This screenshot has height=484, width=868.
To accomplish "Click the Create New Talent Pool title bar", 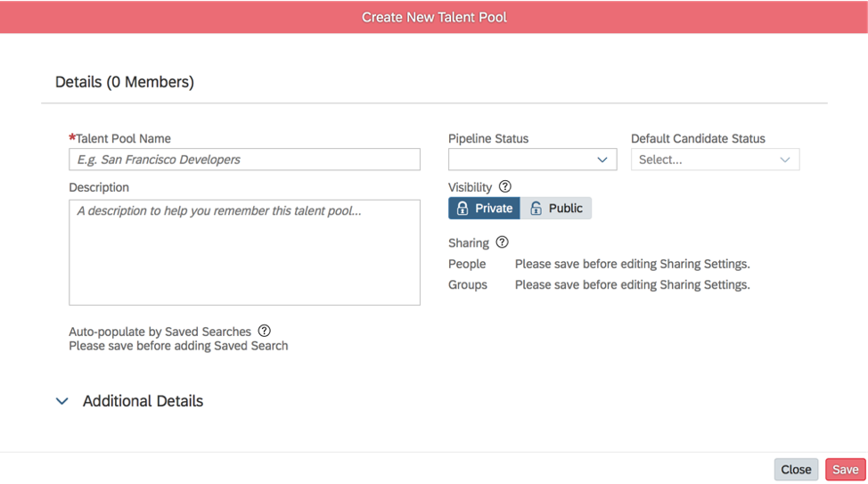I will pos(434,17).
